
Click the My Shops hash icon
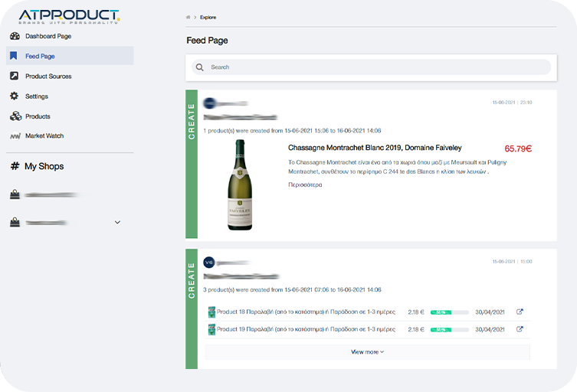coord(15,166)
